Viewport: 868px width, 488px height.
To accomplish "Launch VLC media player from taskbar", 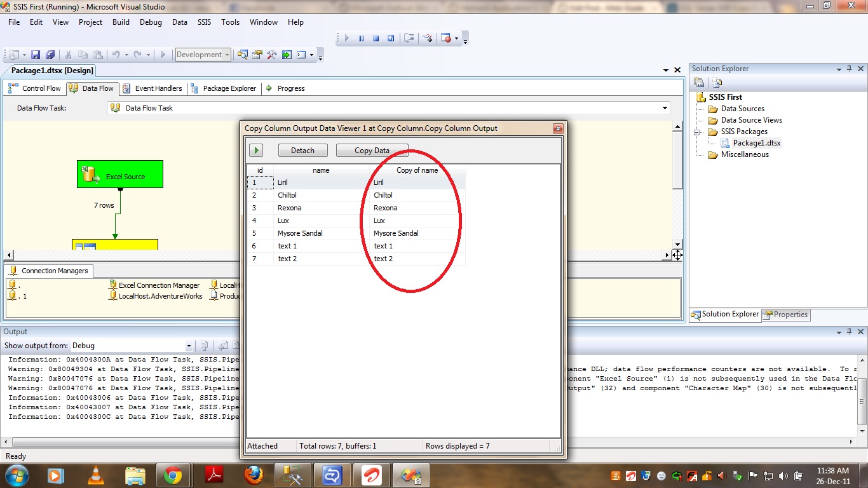I will click(x=95, y=475).
